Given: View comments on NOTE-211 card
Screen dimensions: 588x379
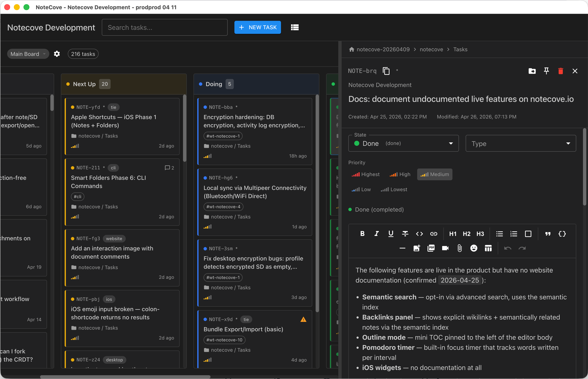Looking at the screenshot, I should tap(169, 168).
